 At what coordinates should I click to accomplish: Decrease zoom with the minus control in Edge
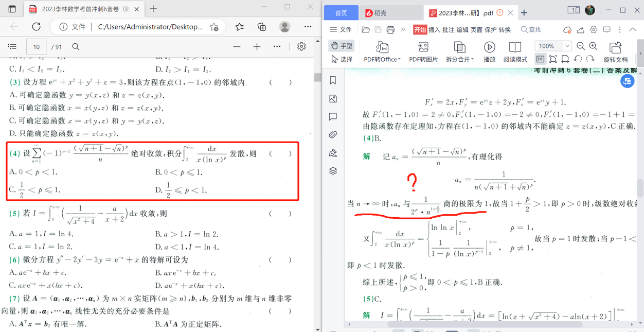[237, 46]
